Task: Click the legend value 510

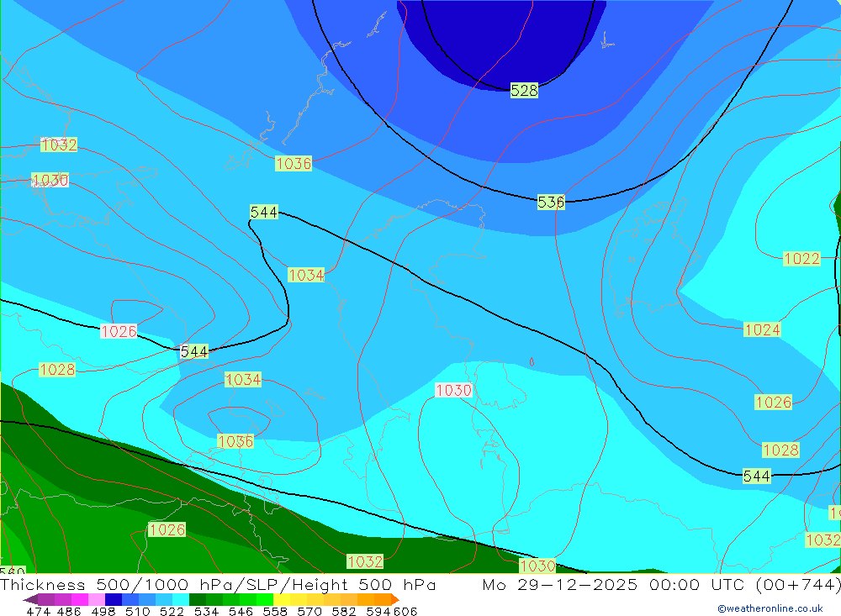Action: click(138, 611)
